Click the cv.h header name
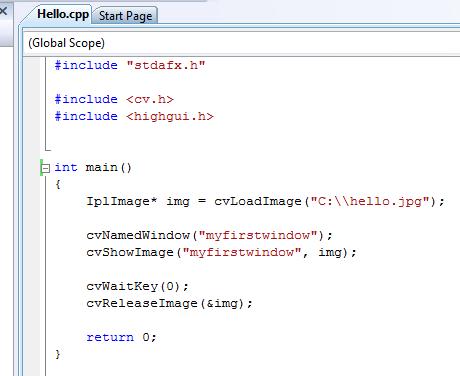Image resolution: width=460 pixels, height=376 pixels. (x=150, y=99)
